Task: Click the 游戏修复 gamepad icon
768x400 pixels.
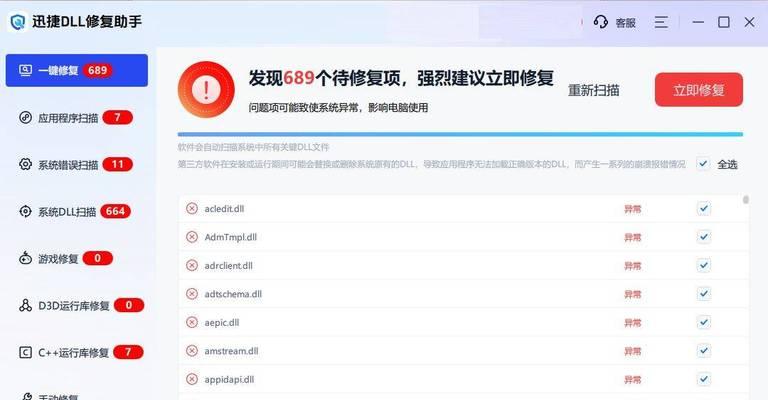Action: tap(25, 258)
